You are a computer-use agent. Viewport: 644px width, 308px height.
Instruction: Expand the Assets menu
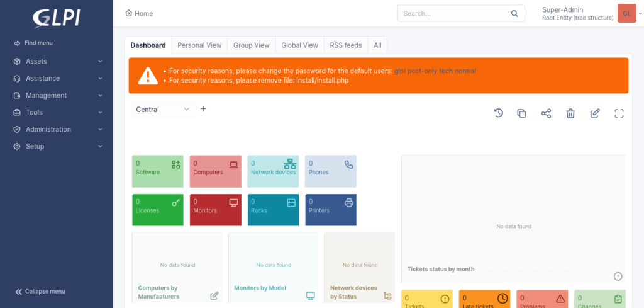(57, 62)
